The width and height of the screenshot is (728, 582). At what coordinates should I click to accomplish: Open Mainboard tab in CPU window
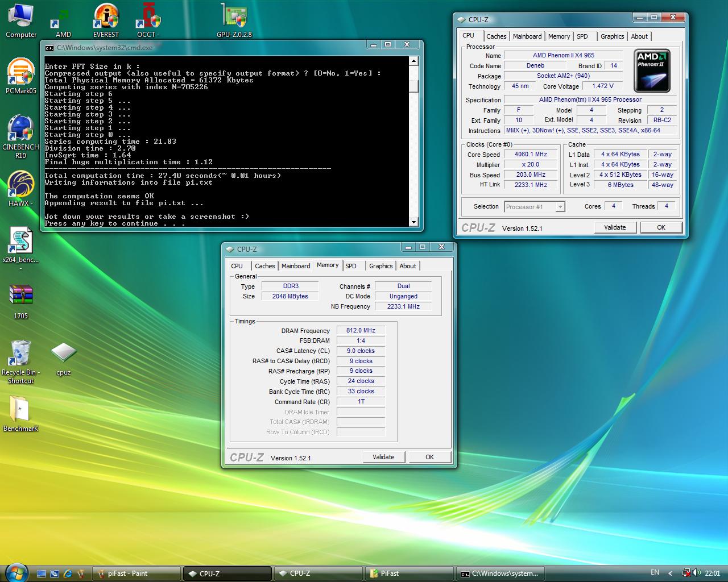[x=527, y=36]
